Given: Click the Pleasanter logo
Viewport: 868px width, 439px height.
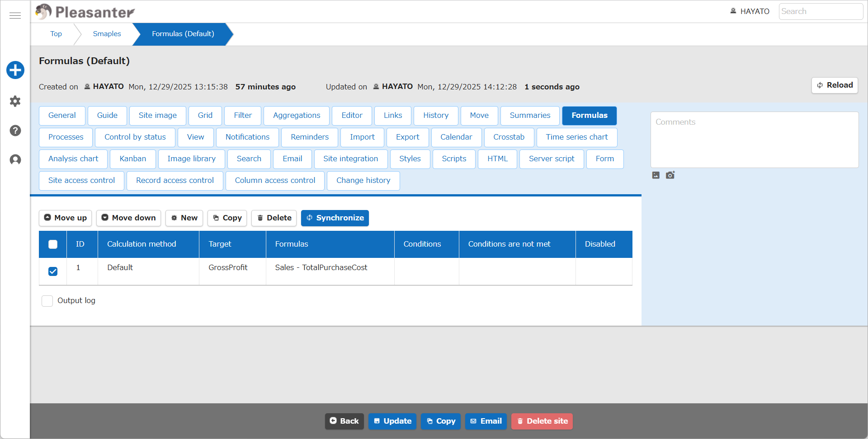Looking at the screenshot, I should (85, 12).
